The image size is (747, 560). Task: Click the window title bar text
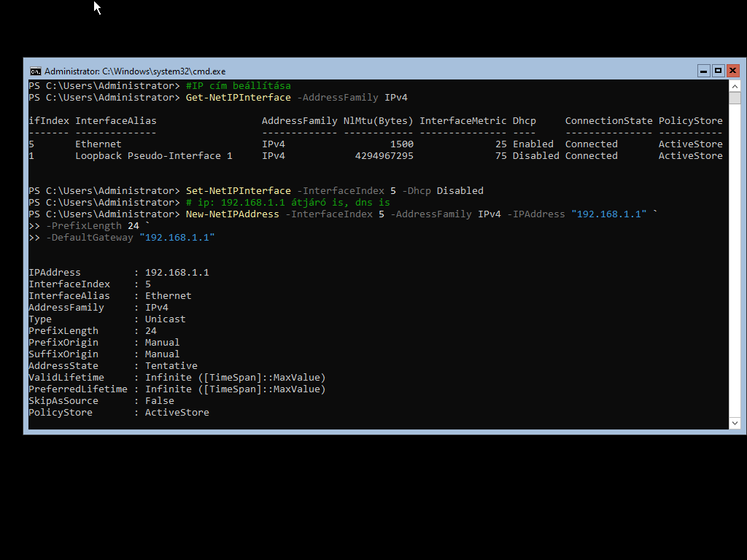click(x=135, y=71)
